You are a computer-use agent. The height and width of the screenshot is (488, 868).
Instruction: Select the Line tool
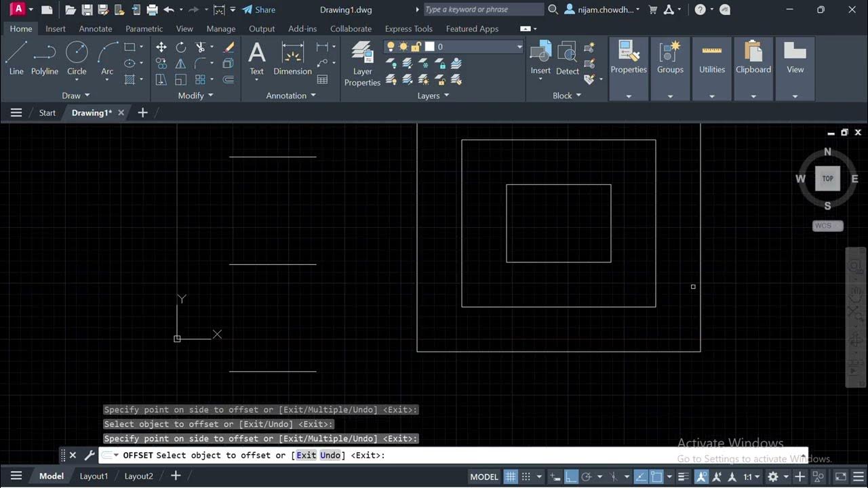click(x=16, y=58)
